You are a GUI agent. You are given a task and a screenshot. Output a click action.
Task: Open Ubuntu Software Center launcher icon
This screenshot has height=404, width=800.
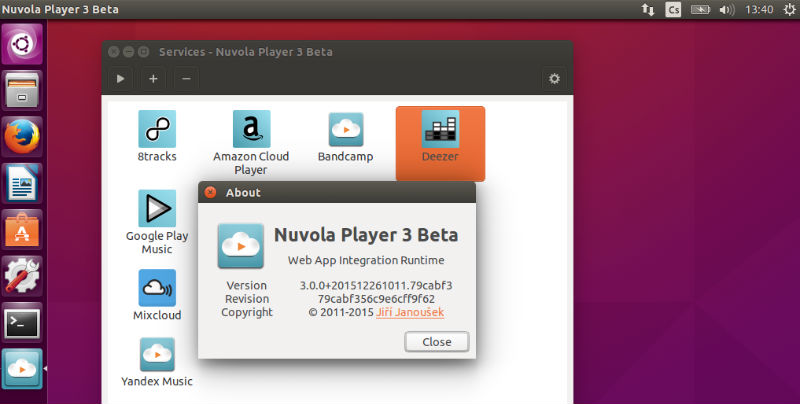pos(21,230)
